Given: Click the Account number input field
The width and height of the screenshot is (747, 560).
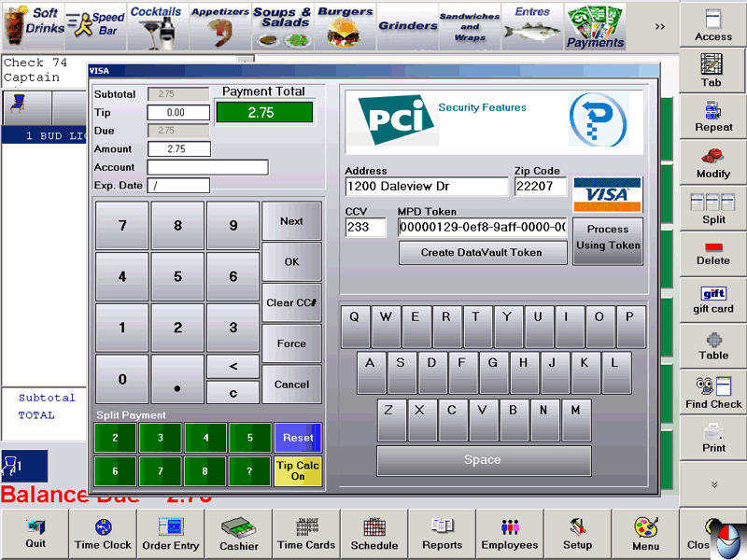Looking at the screenshot, I should coord(207,167).
